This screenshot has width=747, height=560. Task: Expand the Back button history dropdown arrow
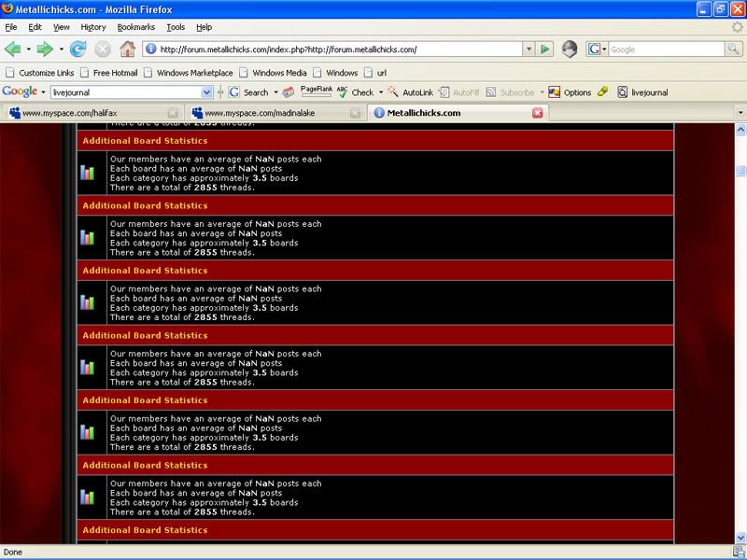tap(29, 49)
